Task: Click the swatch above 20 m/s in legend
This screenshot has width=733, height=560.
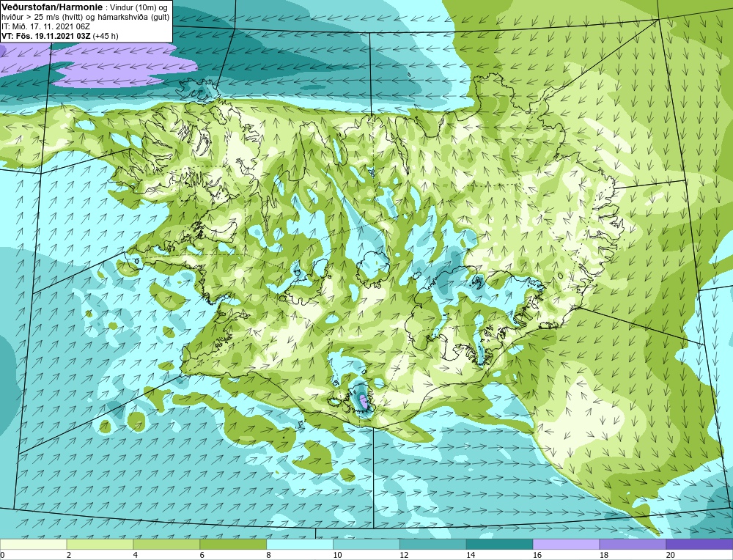Action: click(x=700, y=544)
